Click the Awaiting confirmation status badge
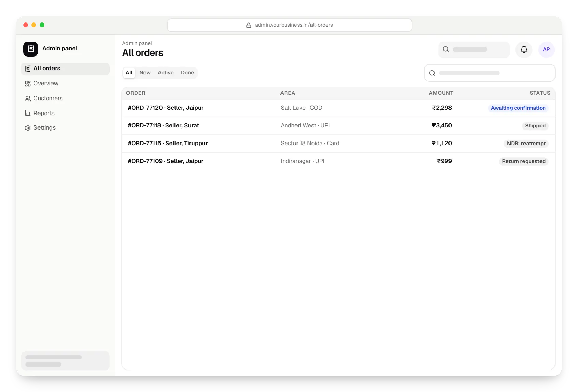The height and width of the screenshot is (392, 578). (x=518, y=108)
